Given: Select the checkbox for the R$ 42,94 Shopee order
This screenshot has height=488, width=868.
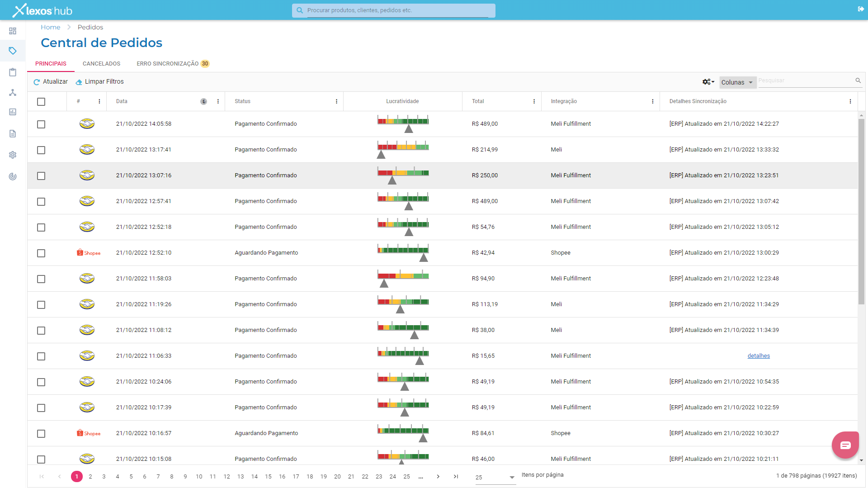Looking at the screenshot, I should coord(41,253).
